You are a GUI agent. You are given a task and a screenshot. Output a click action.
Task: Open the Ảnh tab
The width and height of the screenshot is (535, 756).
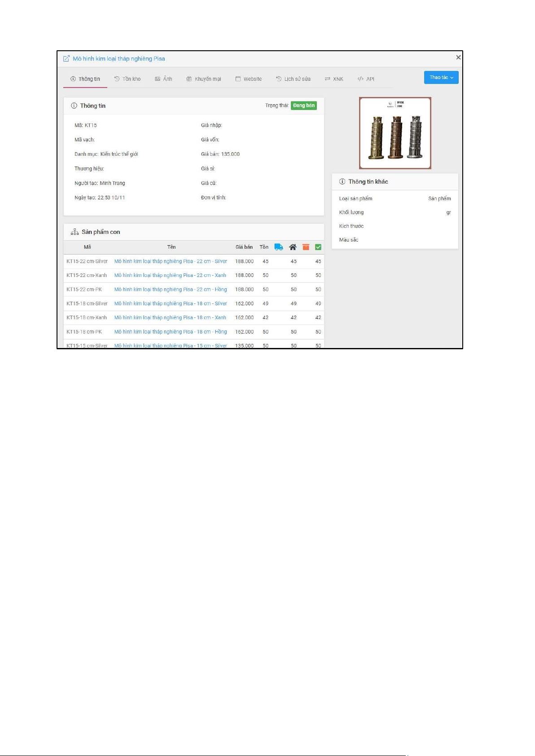[163, 79]
